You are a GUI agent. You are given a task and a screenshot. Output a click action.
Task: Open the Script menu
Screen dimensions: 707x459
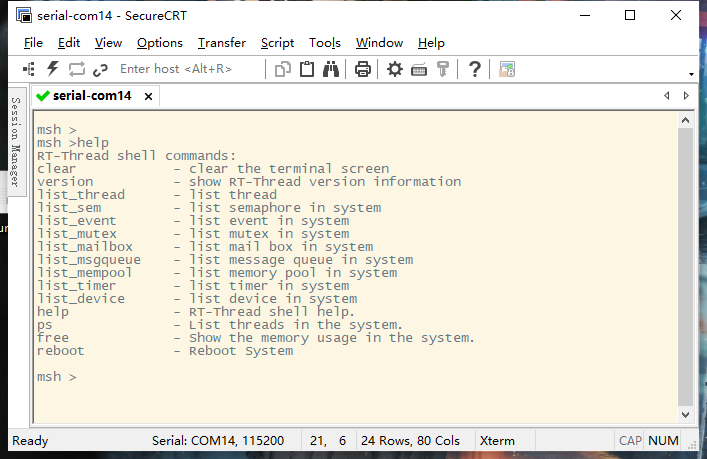point(277,43)
